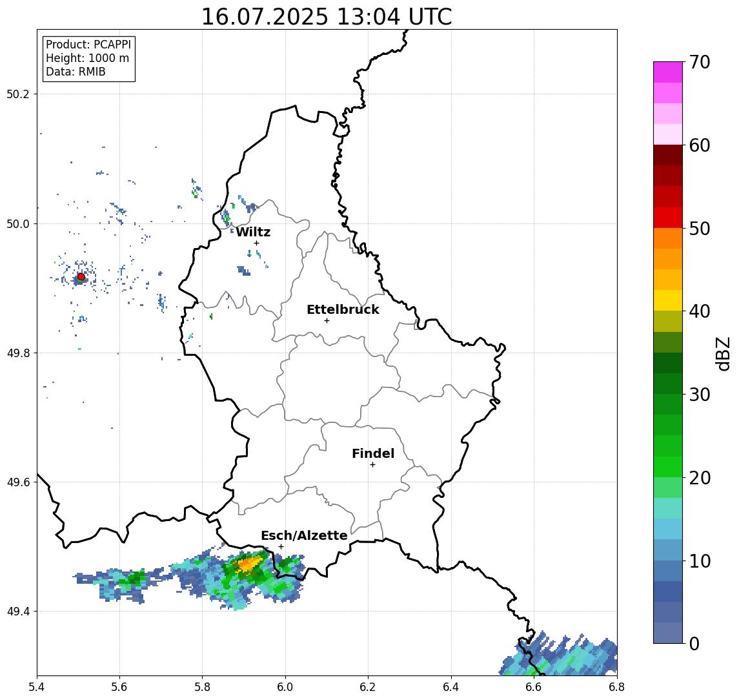Click the orange-yellow storm core near Esch/Alzette

tap(248, 563)
